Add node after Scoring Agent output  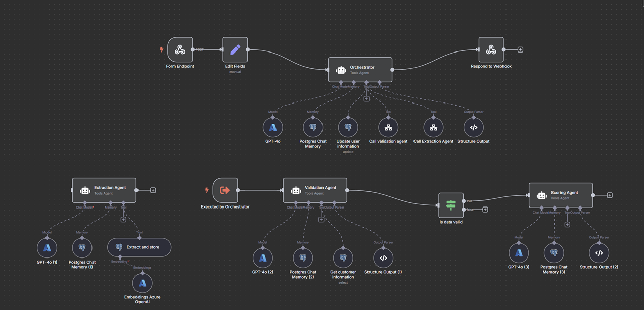[610, 195]
